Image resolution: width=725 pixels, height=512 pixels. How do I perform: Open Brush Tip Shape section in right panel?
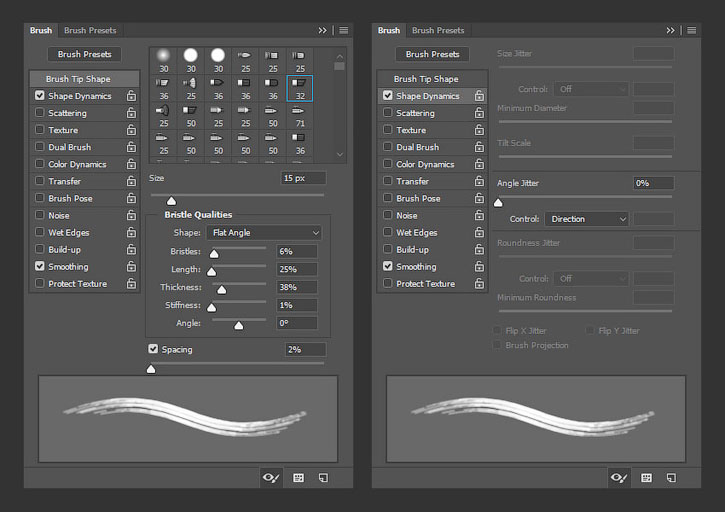pyautogui.click(x=432, y=79)
